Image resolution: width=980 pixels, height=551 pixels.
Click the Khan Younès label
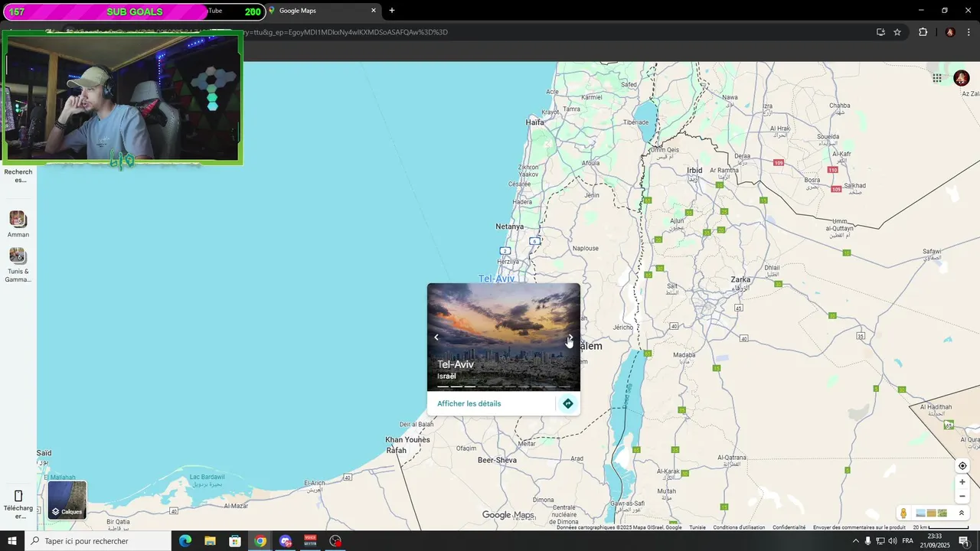[407, 440]
